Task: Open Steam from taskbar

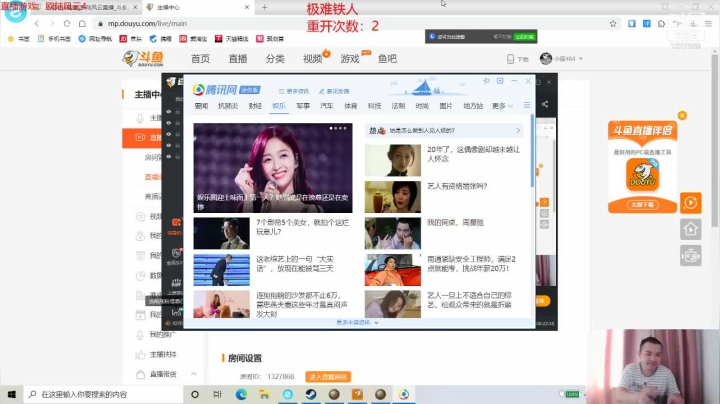Action: [311, 394]
